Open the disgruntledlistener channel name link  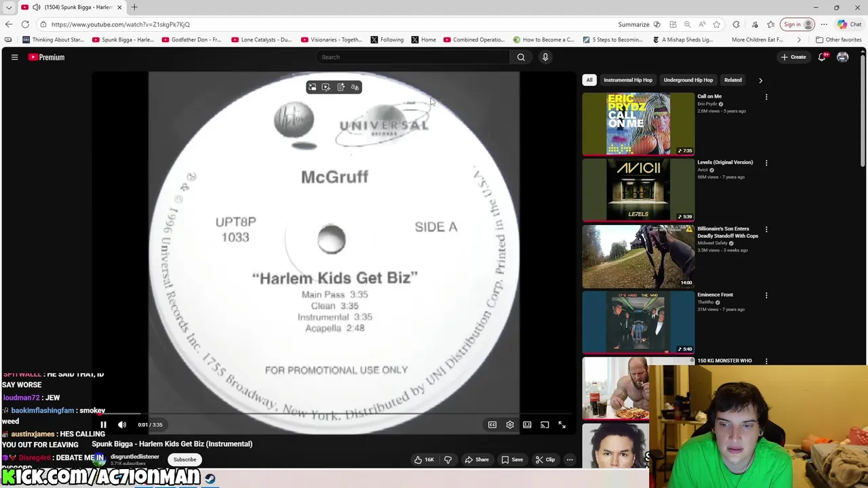[135, 457]
